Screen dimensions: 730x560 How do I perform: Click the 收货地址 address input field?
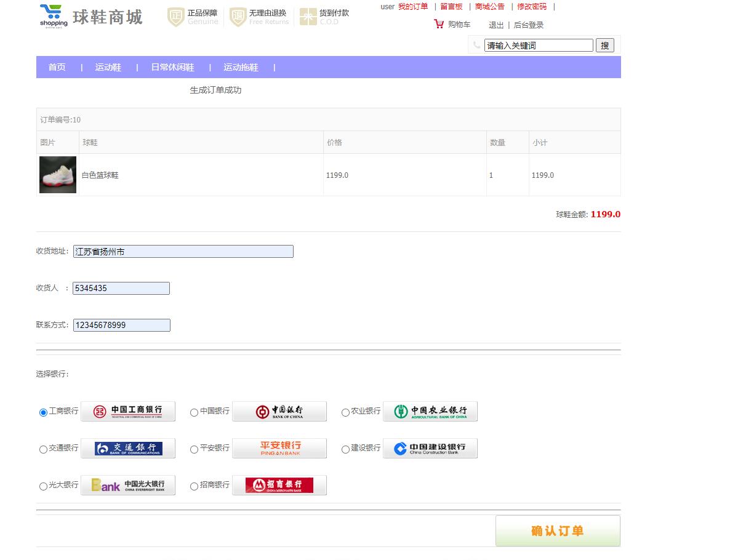pyautogui.click(x=183, y=251)
